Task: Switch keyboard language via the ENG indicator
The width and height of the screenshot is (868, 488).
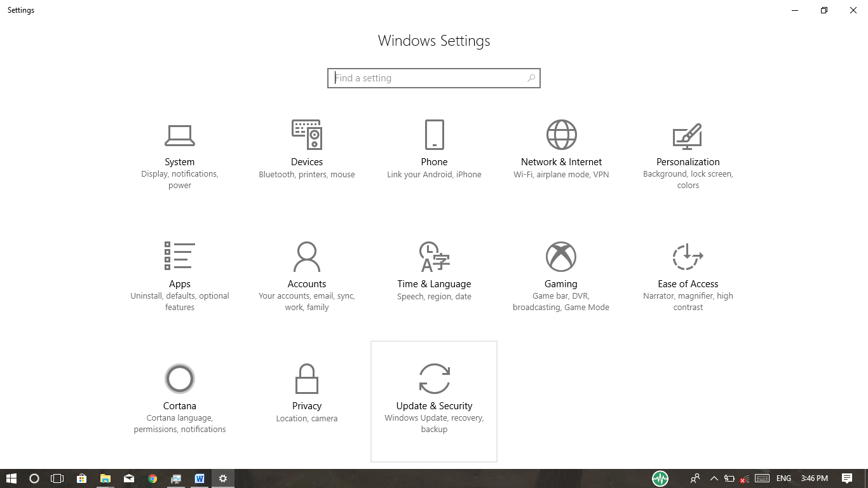Action: 783,478
